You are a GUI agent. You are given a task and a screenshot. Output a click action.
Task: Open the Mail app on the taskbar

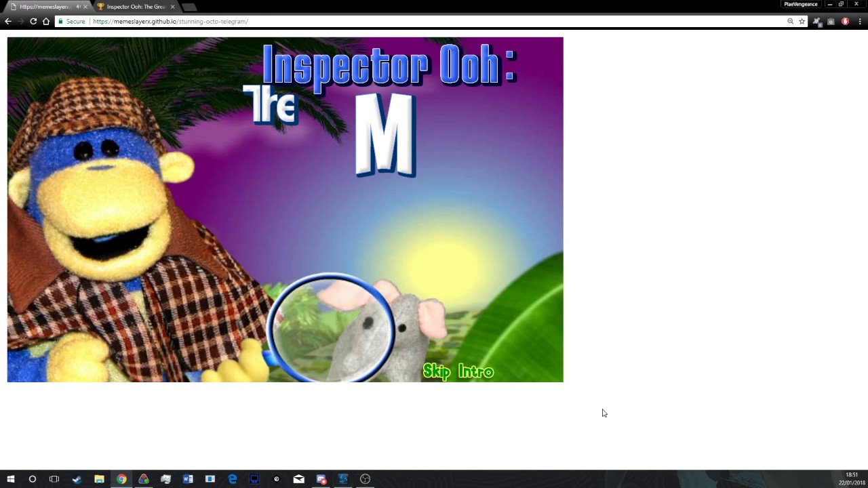click(x=298, y=479)
